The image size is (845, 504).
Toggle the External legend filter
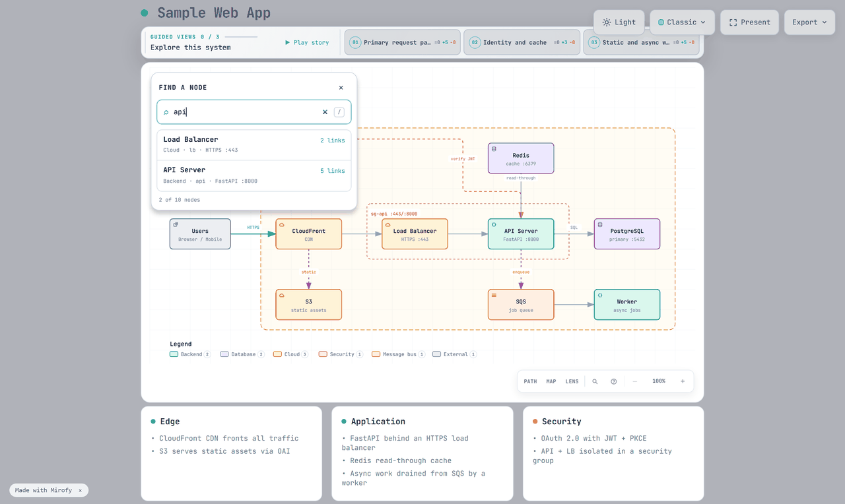click(455, 354)
